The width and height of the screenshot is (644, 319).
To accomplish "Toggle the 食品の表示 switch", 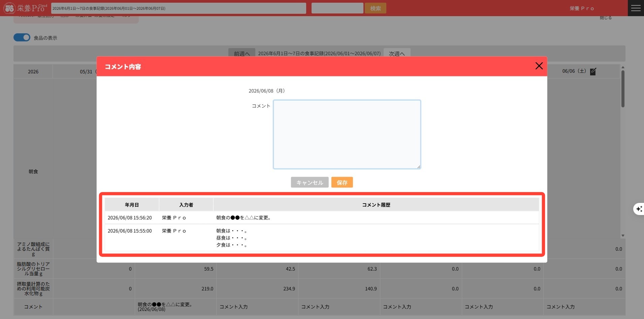I will tap(22, 37).
